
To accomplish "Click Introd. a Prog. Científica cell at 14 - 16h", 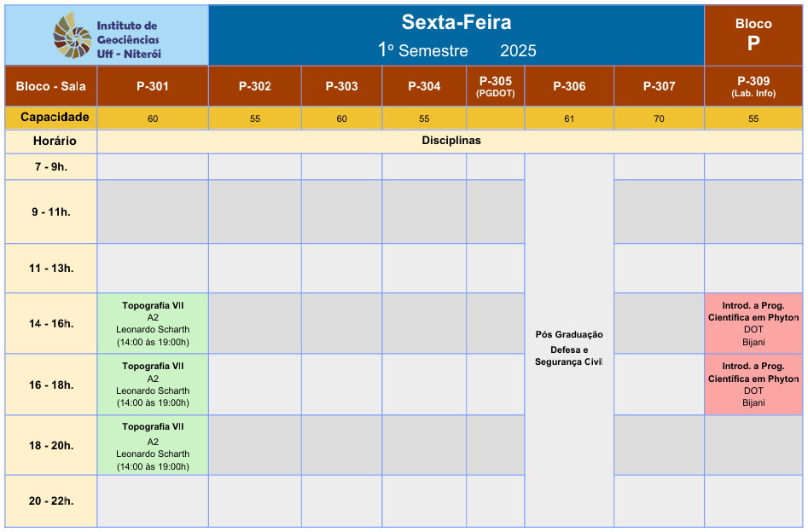I will [753, 323].
